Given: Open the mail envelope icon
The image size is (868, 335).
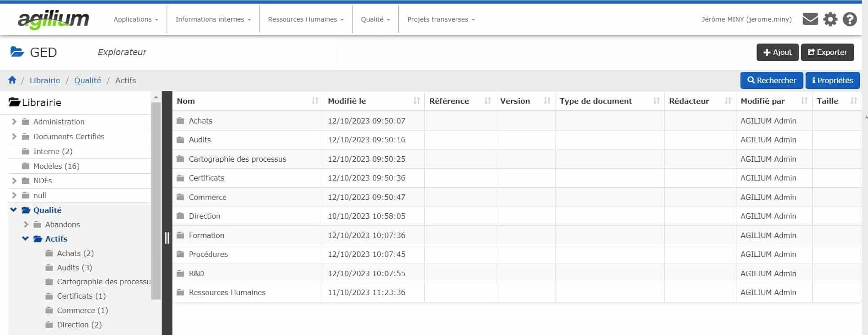Looking at the screenshot, I should pos(810,19).
